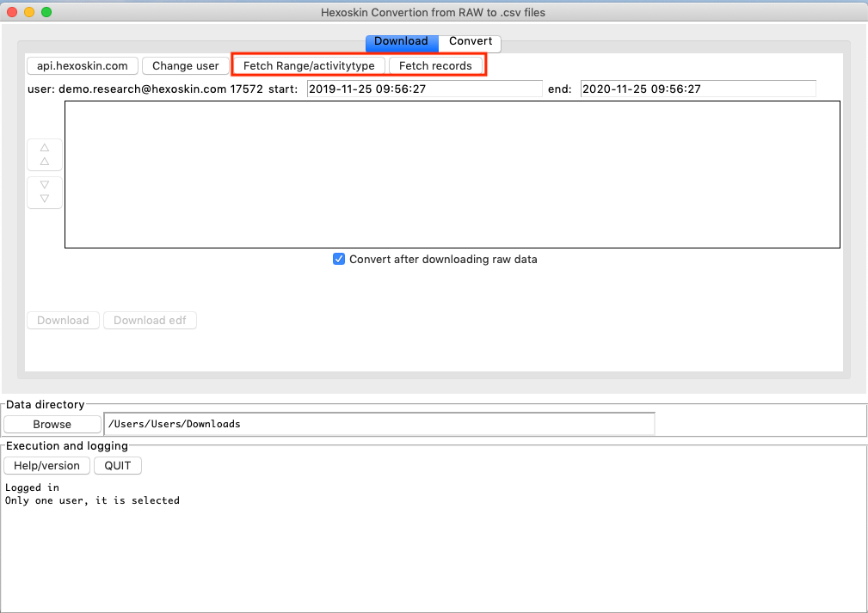
Task: Click the move-up double triangle button
Action: click(x=45, y=155)
